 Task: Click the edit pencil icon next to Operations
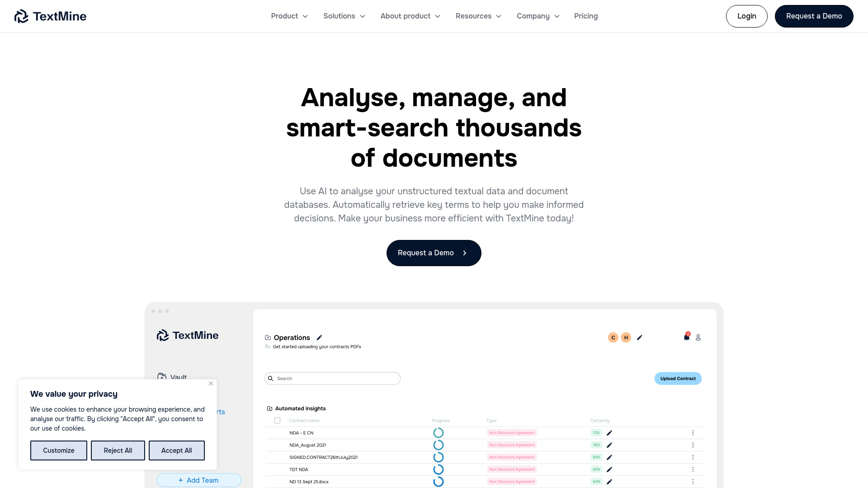(319, 337)
